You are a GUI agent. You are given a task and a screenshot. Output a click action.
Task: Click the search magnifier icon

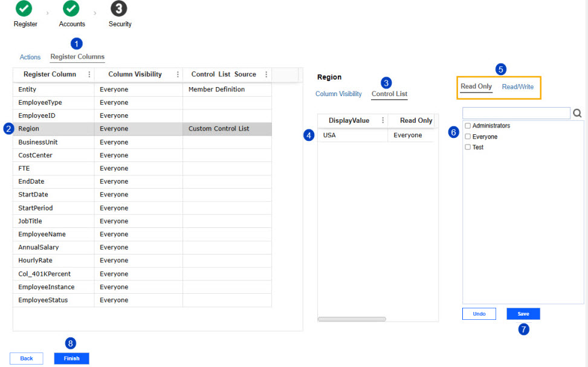click(x=577, y=113)
